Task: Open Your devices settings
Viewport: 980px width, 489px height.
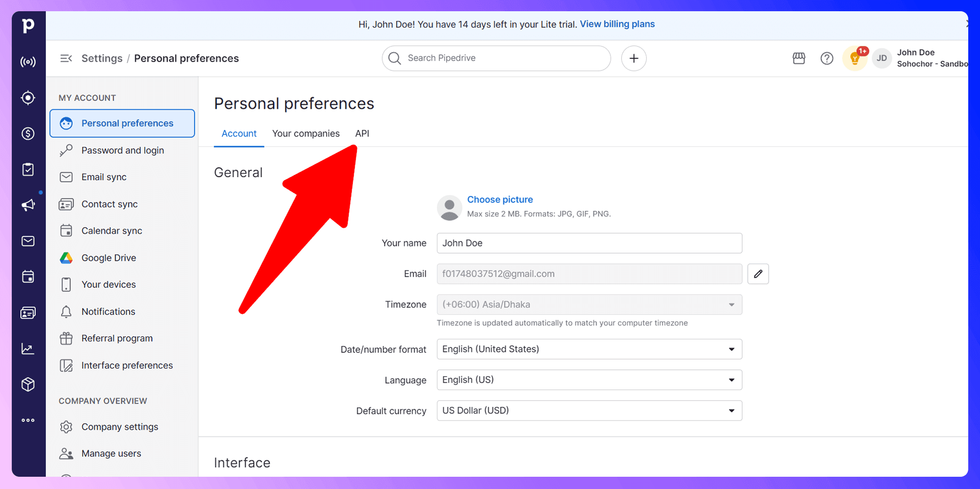Action: [109, 284]
